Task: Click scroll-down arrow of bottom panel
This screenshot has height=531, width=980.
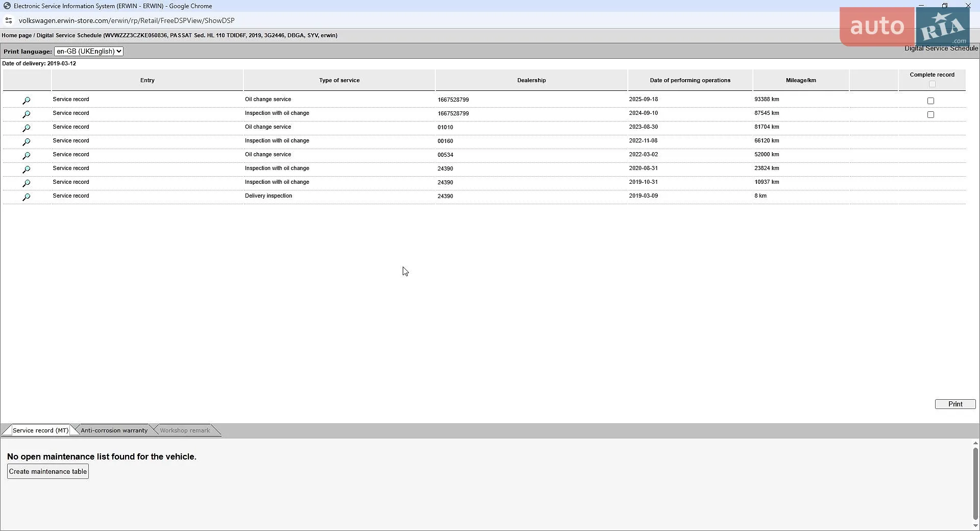Action: coord(975,525)
